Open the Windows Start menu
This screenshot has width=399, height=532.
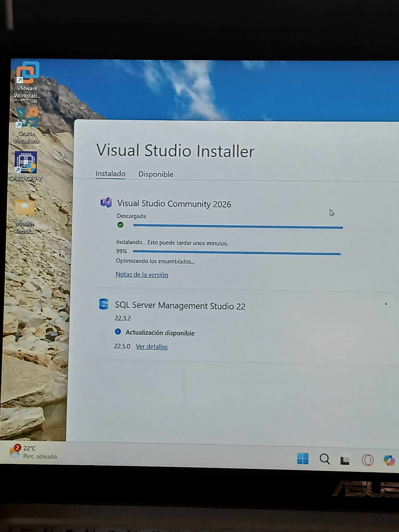pos(303,458)
